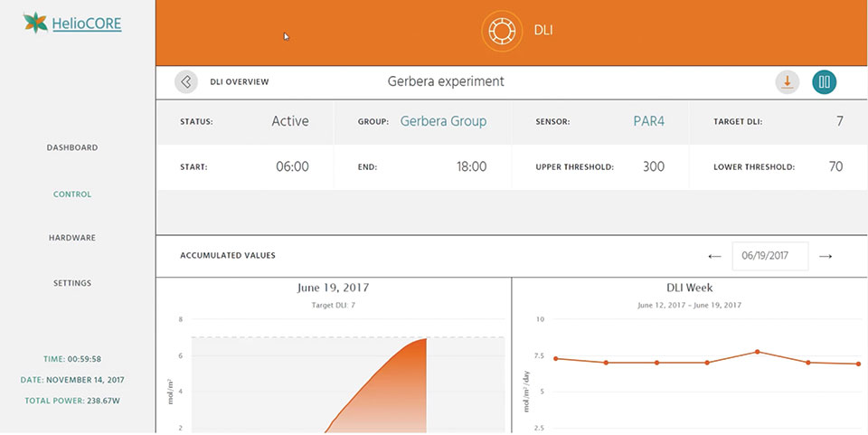This screenshot has width=868, height=435.
Task: Click the highest point on DLI Week chart
Action: [x=757, y=352]
